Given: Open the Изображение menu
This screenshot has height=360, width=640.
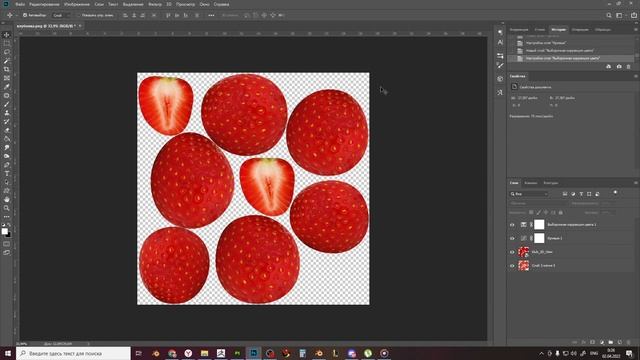Looking at the screenshot, I should point(77,4).
